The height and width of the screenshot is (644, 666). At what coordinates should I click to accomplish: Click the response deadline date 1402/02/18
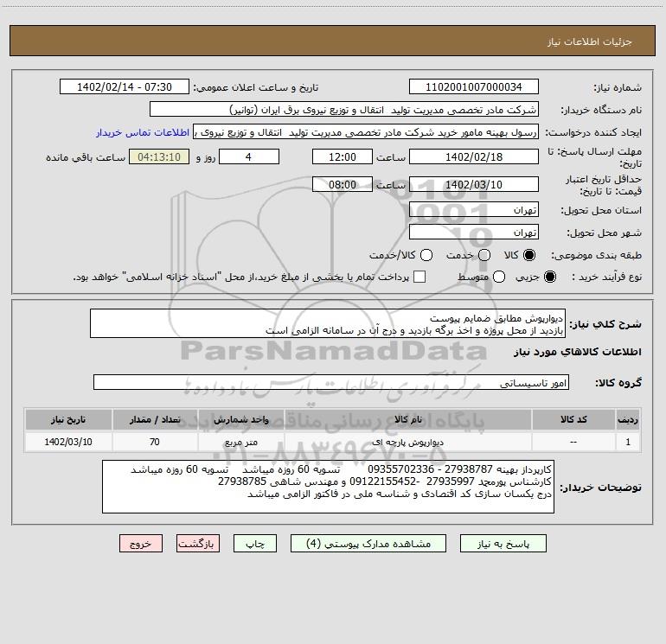click(474, 156)
